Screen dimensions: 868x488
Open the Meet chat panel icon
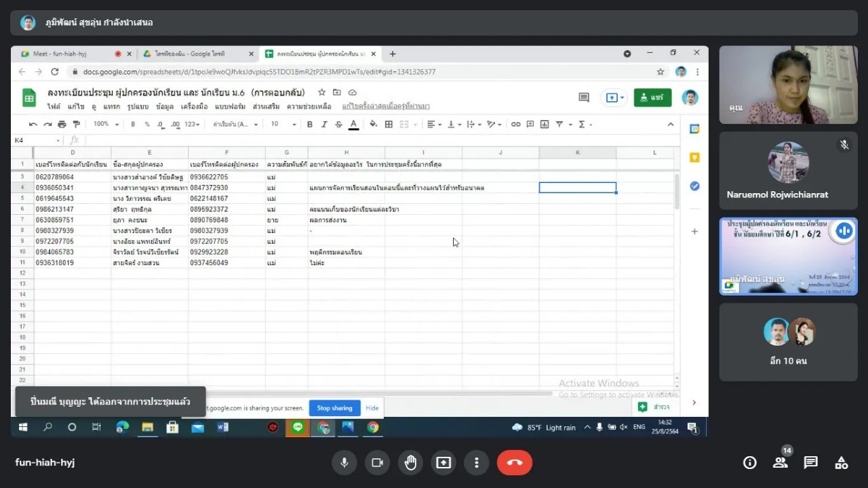tap(810, 463)
